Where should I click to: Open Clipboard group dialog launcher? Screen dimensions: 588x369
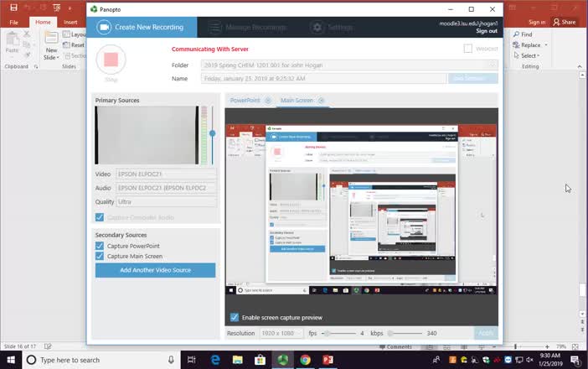(x=36, y=66)
